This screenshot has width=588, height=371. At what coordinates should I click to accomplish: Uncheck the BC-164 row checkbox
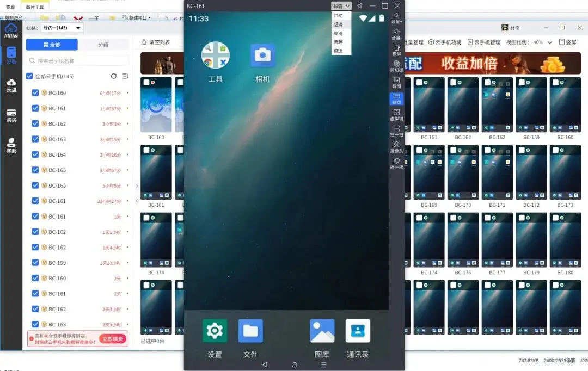pos(35,154)
